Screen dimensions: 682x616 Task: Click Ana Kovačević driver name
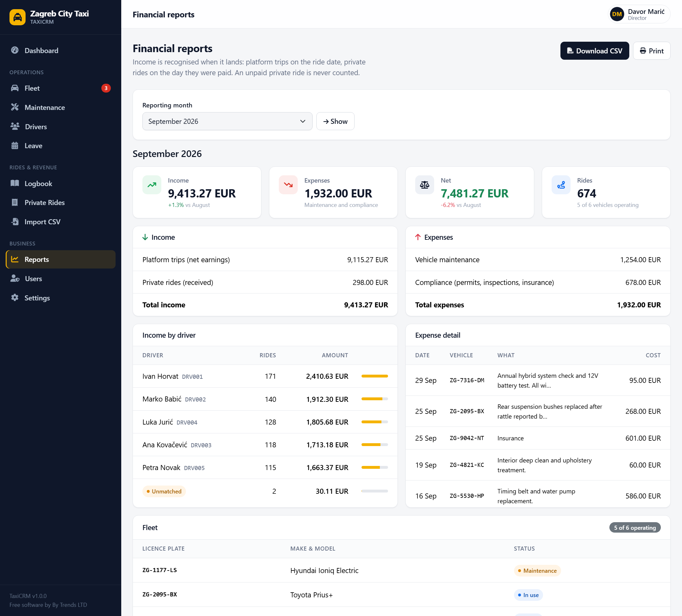pyautogui.click(x=165, y=444)
